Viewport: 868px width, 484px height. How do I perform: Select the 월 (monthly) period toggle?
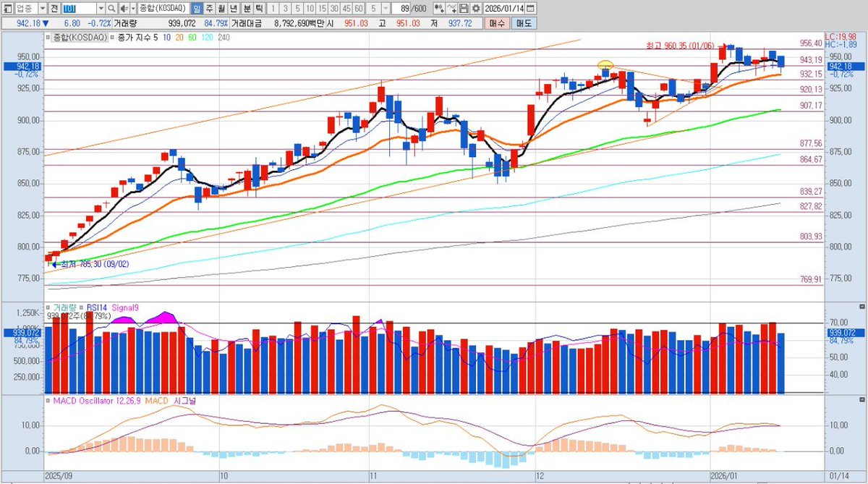click(221, 9)
